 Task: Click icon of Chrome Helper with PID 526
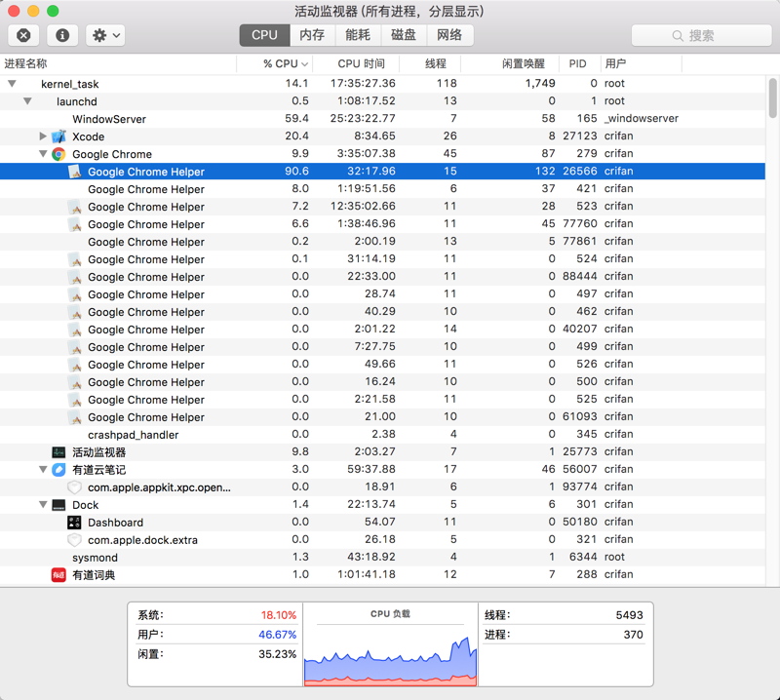coord(75,365)
